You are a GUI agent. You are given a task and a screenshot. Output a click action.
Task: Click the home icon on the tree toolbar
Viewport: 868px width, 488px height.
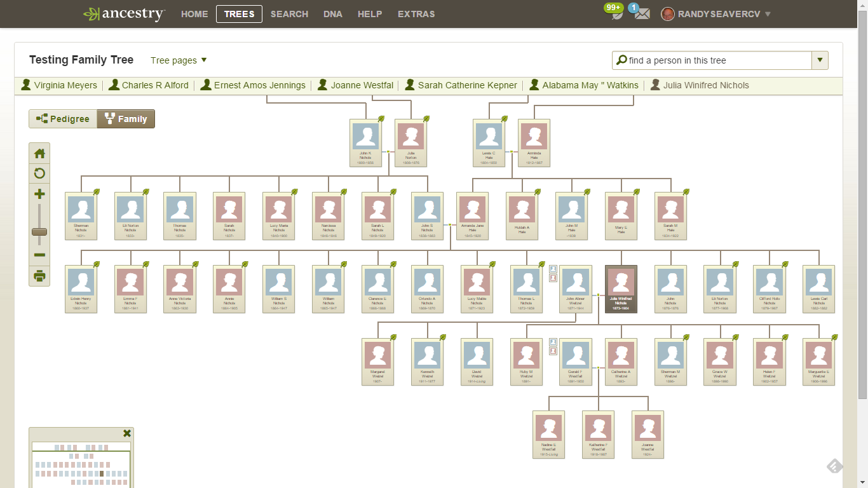(39, 153)
